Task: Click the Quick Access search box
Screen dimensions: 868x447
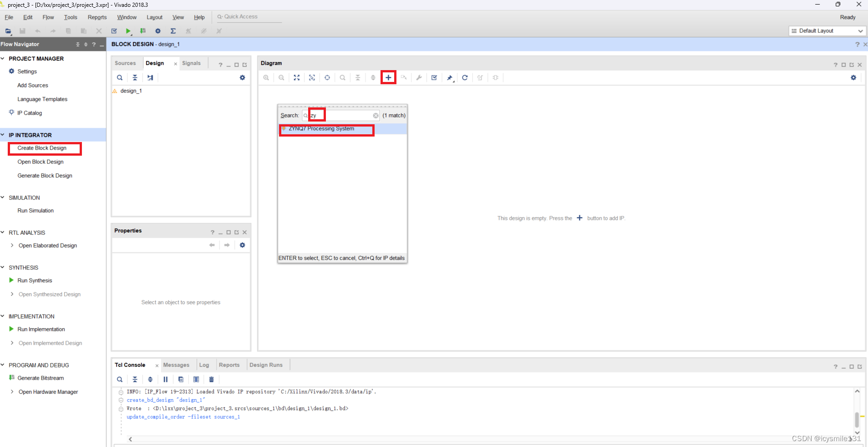Action: (249, 17)
